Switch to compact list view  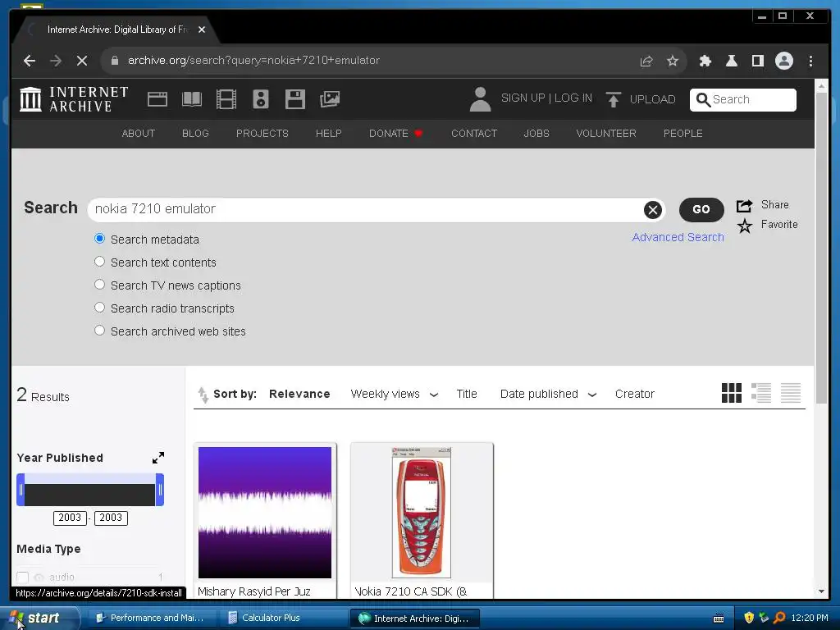tap(791, 393)
